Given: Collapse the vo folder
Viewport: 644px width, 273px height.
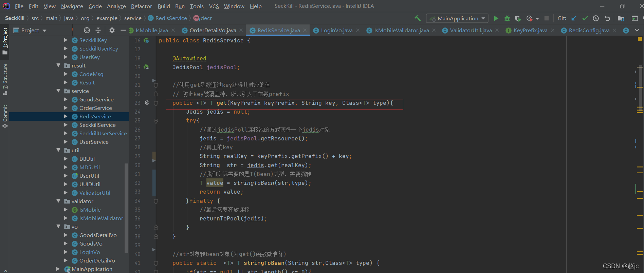Looking at the screenshot, I should [58, 226].
